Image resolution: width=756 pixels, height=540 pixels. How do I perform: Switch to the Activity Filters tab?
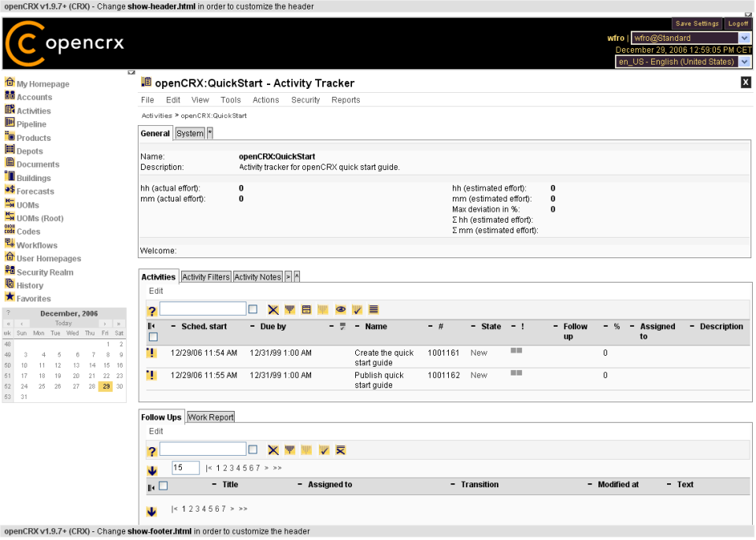click(x=206, y=277)
